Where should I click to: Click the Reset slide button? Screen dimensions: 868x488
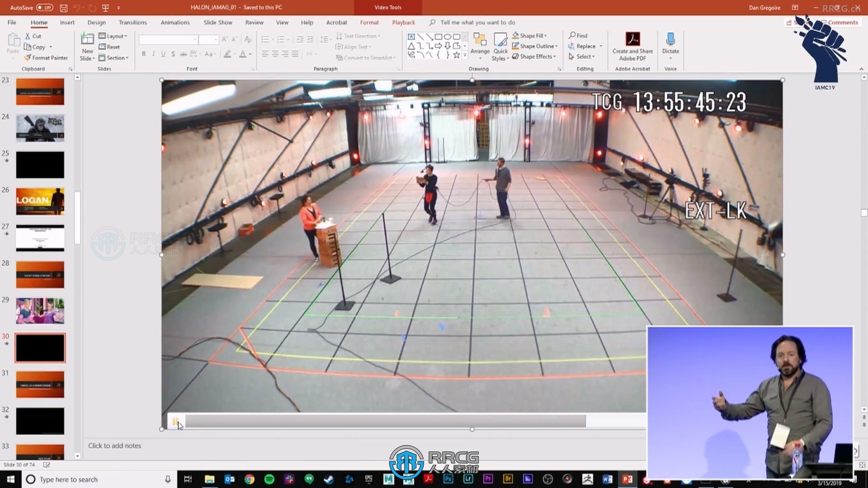click(109, 47)
